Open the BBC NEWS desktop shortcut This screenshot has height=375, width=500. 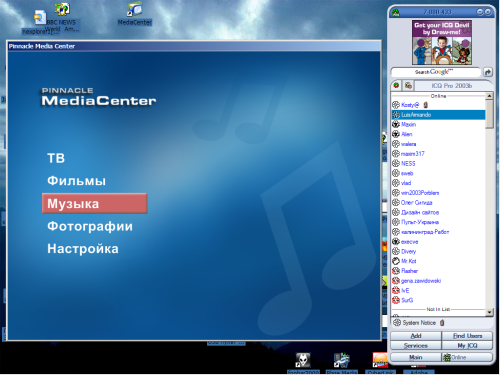click(62, 9)
